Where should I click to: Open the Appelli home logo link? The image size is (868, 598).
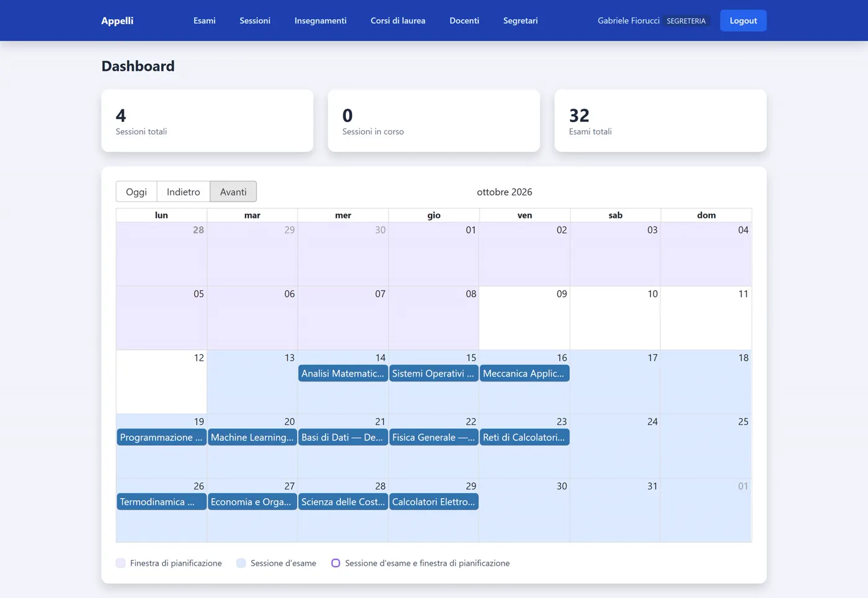coord(117,20)
